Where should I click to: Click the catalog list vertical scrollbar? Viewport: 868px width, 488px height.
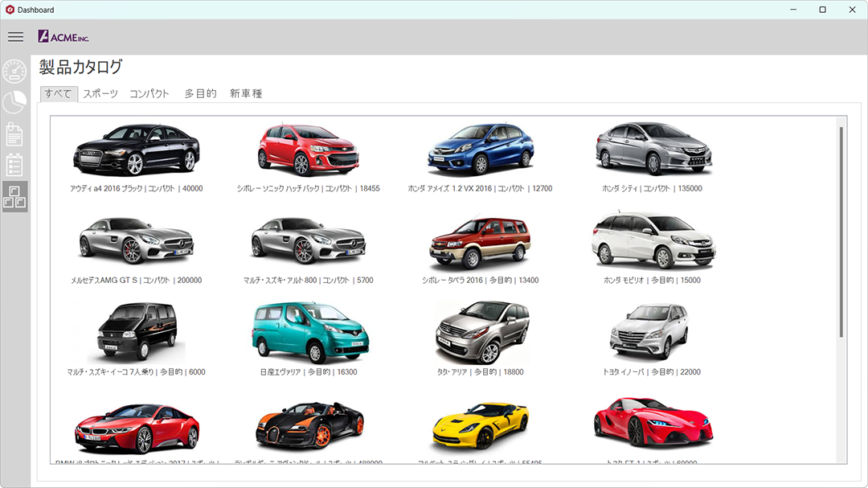(x=841, y=232)
